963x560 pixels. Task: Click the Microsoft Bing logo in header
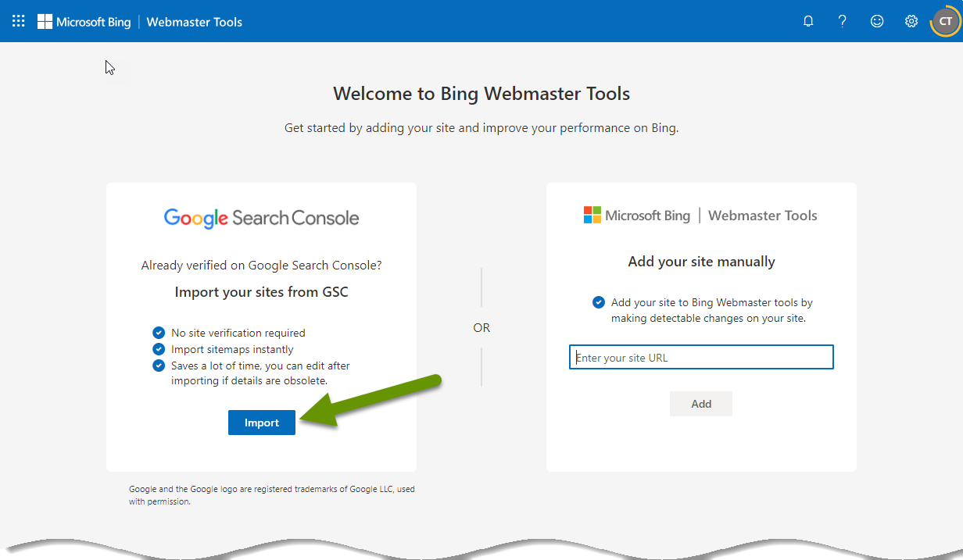click(84, 21)
